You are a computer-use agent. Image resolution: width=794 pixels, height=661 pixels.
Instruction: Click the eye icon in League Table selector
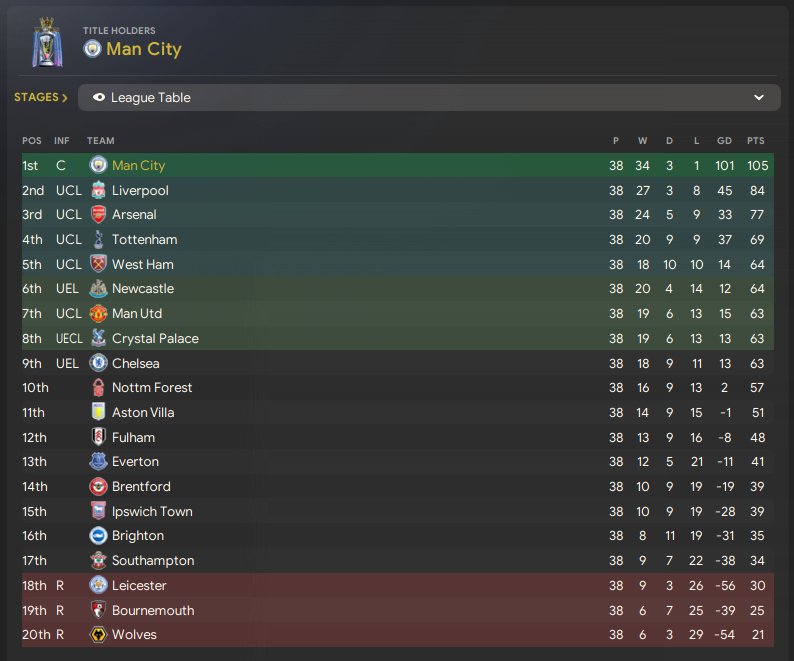click(x=99, y=98)
